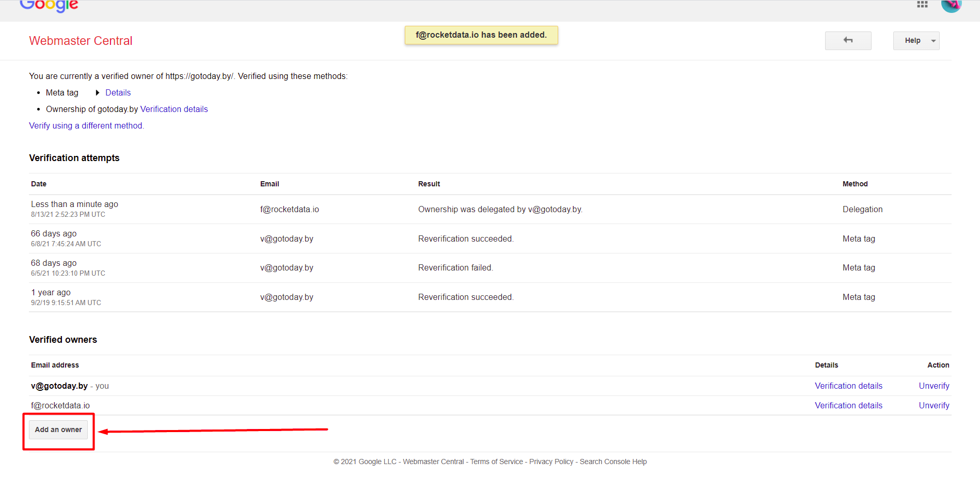Screen dimensions: 980x477
Task: Select 'Ownership was delegated by v@gotoday.by.' result
Action: (500, 210)
